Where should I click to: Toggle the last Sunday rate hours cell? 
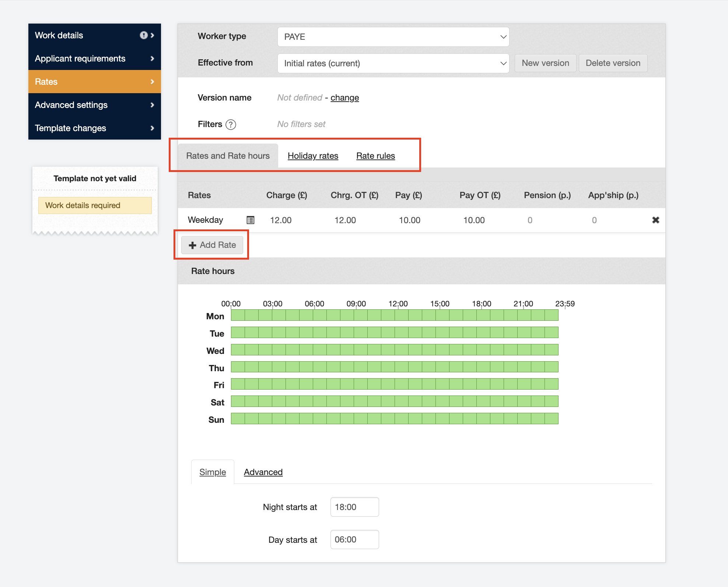552,419
